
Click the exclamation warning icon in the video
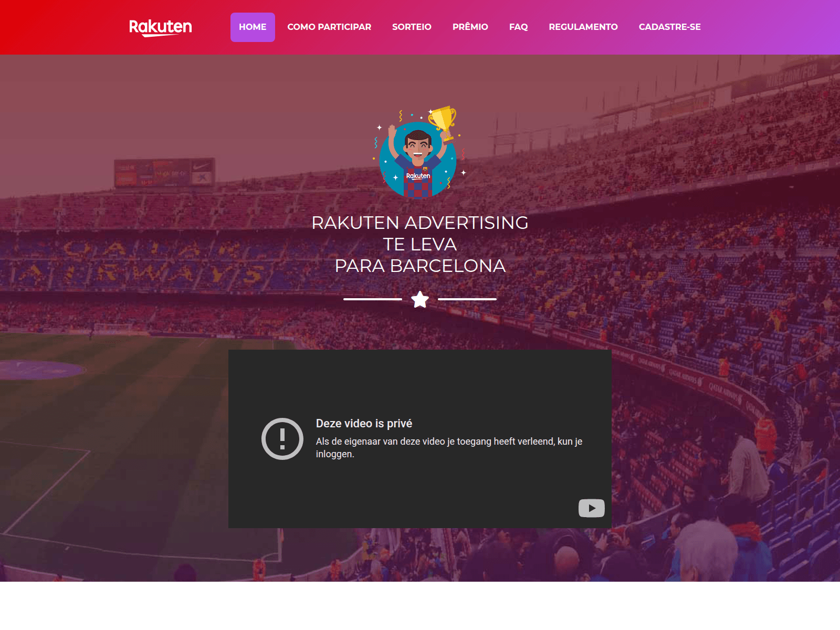(282, 439)
